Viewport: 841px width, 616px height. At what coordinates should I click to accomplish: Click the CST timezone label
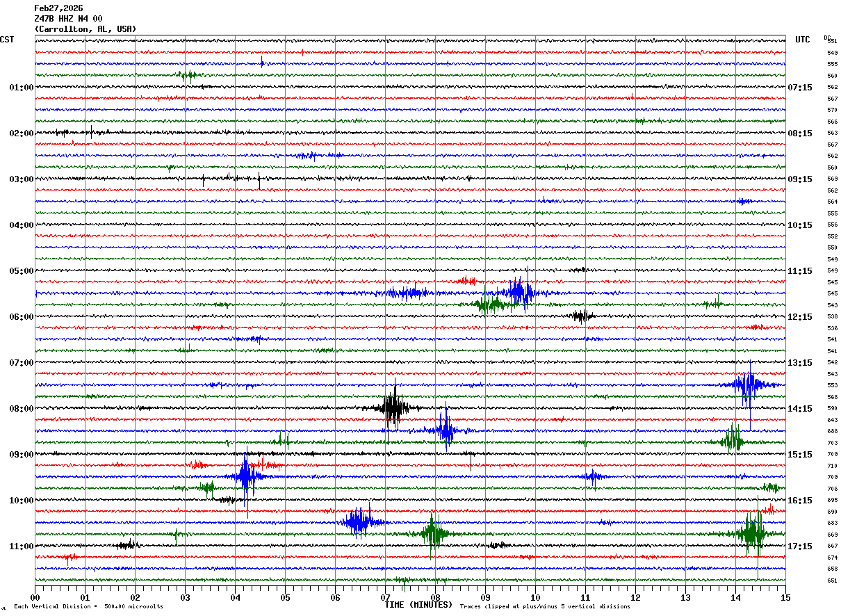click(x=7, y=40)
